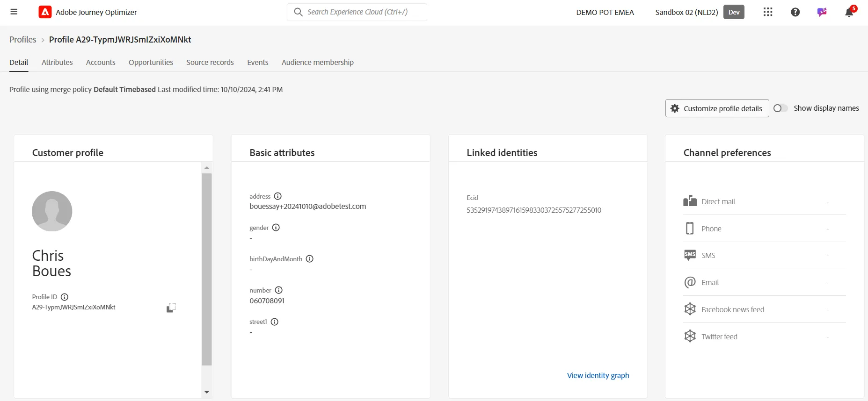Click the Customer profile scrollbar up arrow
Viewport: 868px width, 401px height.
click(x=207, y=168)
